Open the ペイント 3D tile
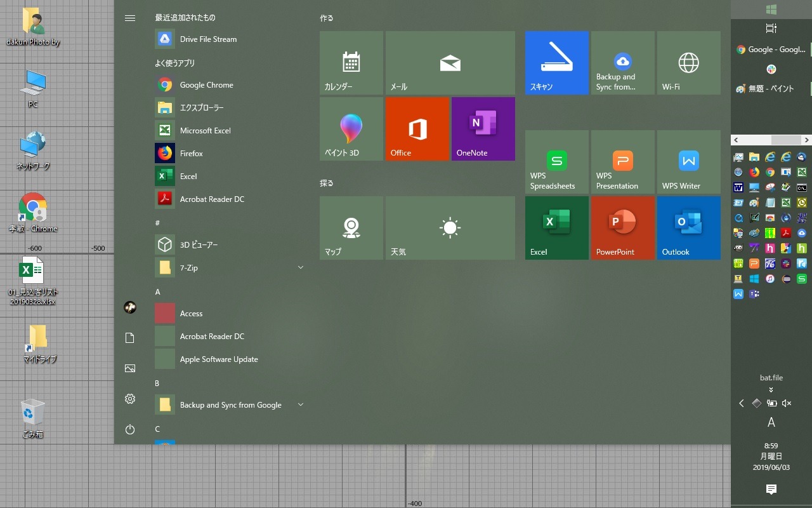812x508 pixels. (x=351, y=129)
